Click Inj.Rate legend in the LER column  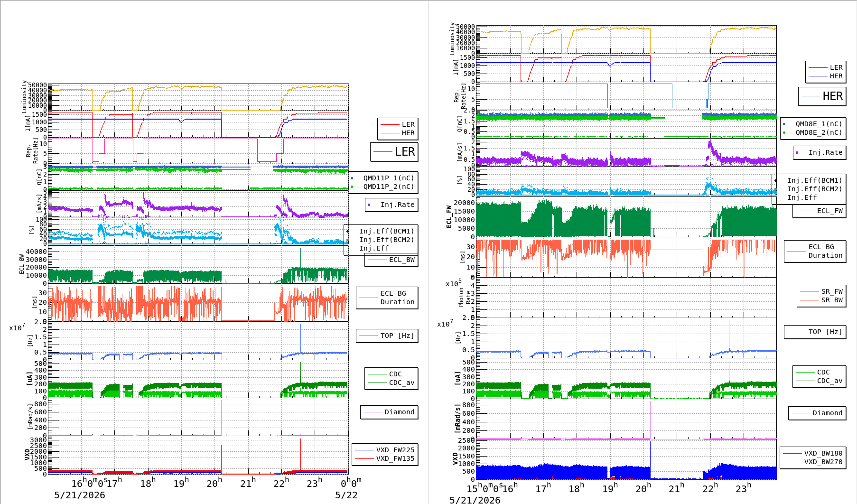click(x=391, y=205)
